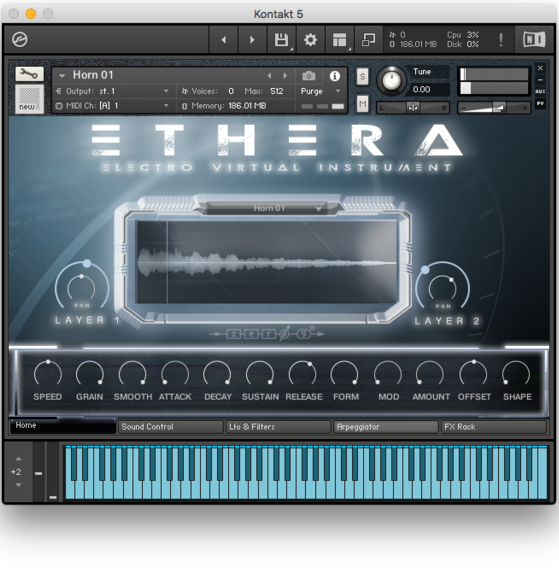Open instrument edit wrench icon

pos(29,74)
